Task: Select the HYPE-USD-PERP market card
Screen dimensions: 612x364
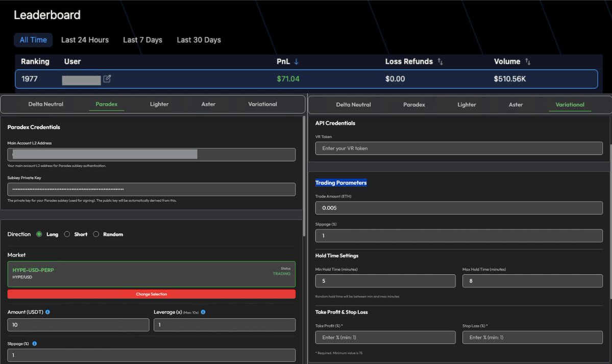Action: coord(152,274)
